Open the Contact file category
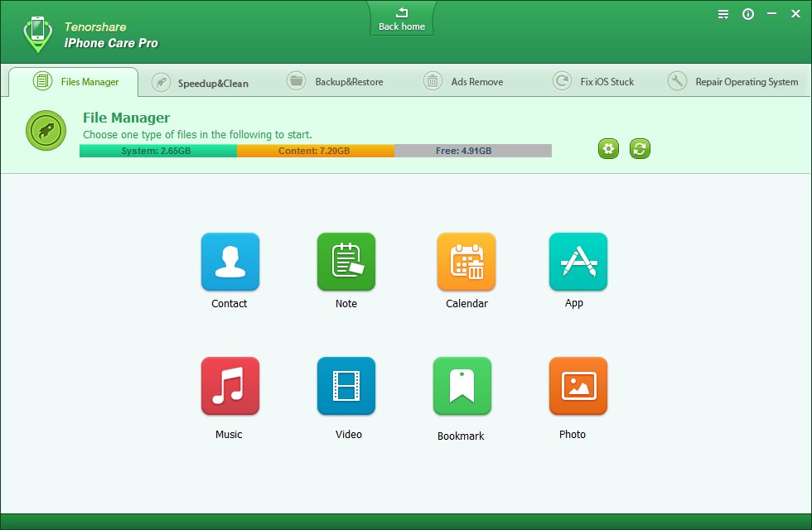Image resolution: width=812 pixels, height=530 pixels. coord(230,262)
